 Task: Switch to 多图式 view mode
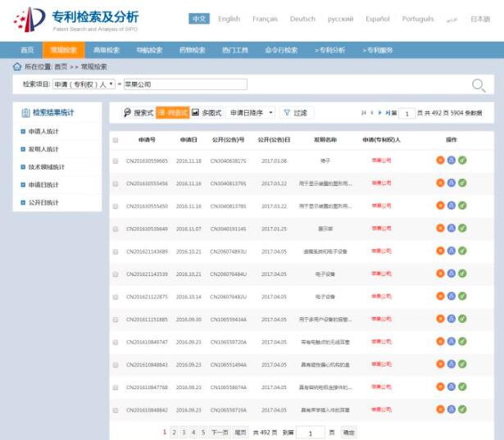pyautogui.click(x=207, y=112)
